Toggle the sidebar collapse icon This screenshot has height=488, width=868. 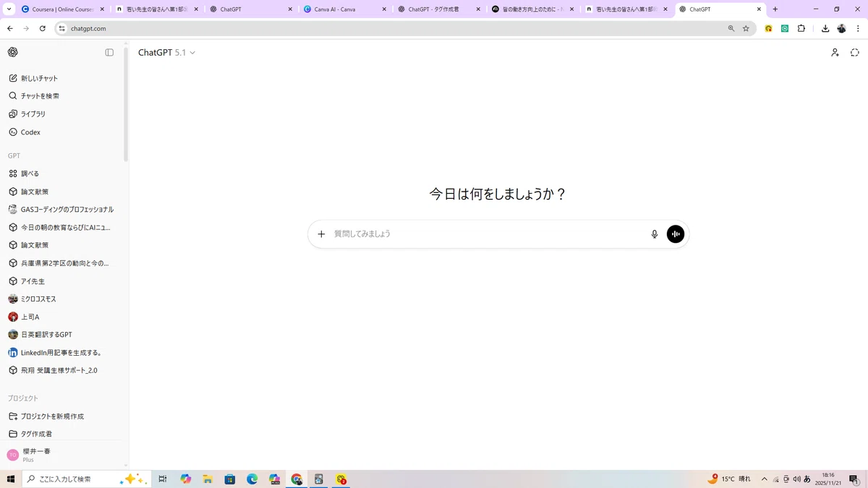(x=109, y=52)
